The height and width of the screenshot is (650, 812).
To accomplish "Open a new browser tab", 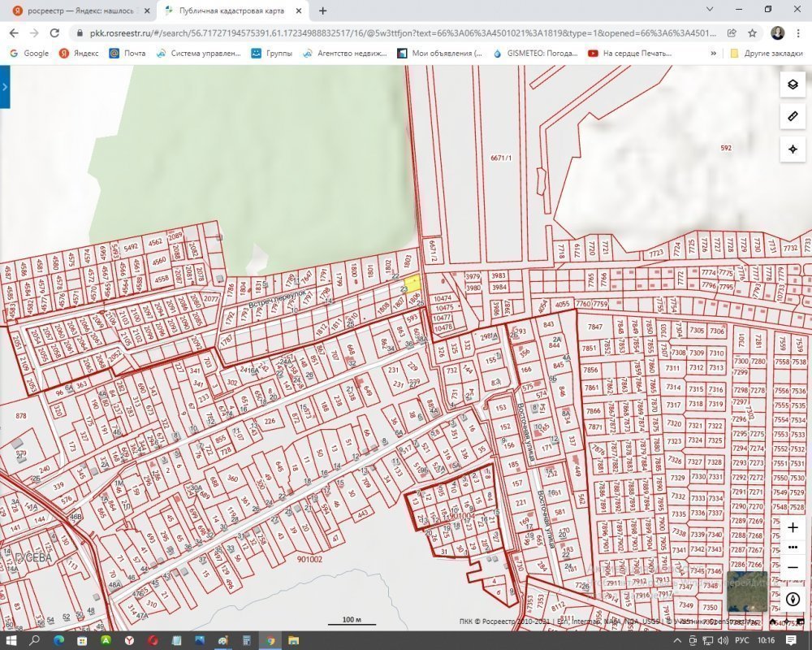I will coord(323,11).
